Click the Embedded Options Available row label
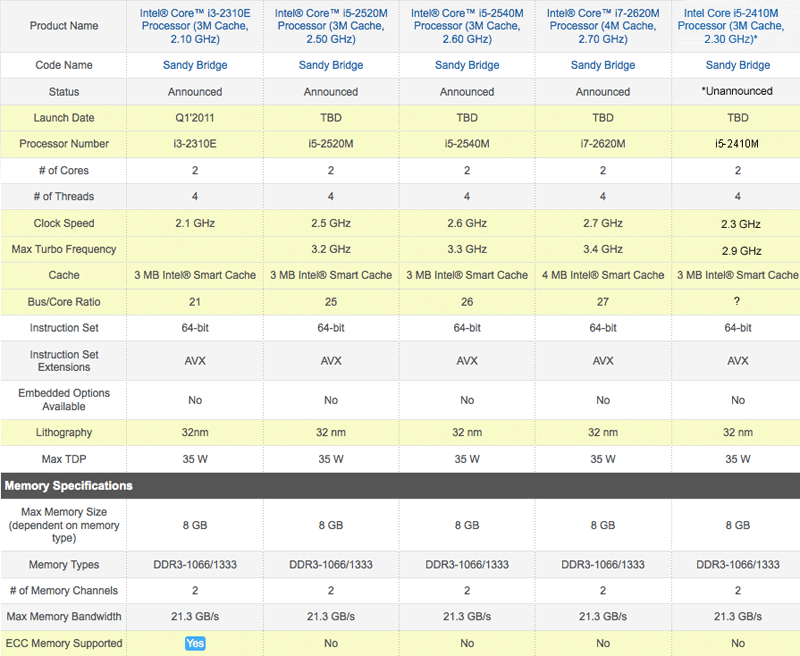Screen dimensions: 800x656 coord(64,400)
